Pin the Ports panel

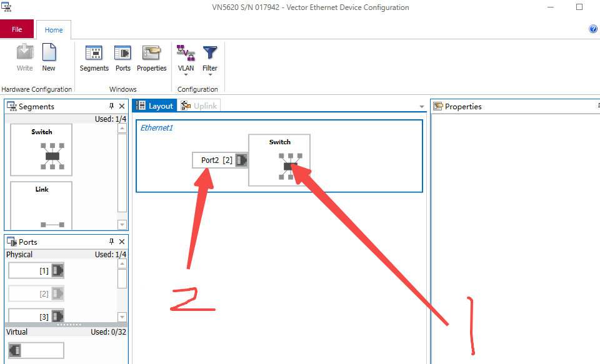point(111,242)
